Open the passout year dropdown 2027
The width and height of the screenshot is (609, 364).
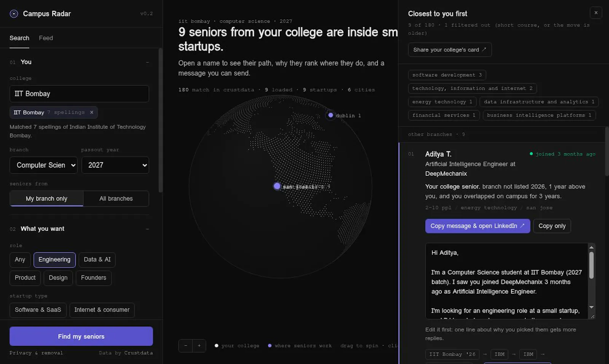pyautogui.click(x=115, y=165)
